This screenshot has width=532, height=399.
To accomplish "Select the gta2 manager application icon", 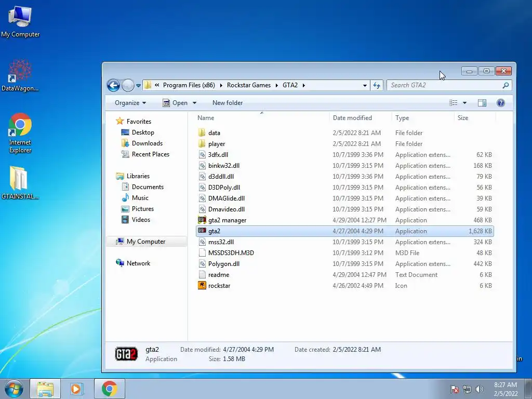I will point(202,220).
